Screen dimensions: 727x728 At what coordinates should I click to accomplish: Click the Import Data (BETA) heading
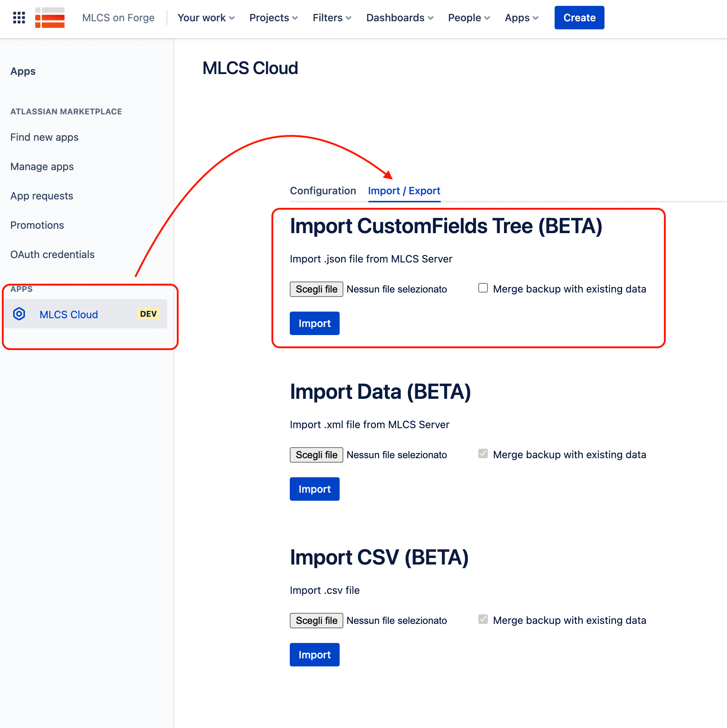380,392
